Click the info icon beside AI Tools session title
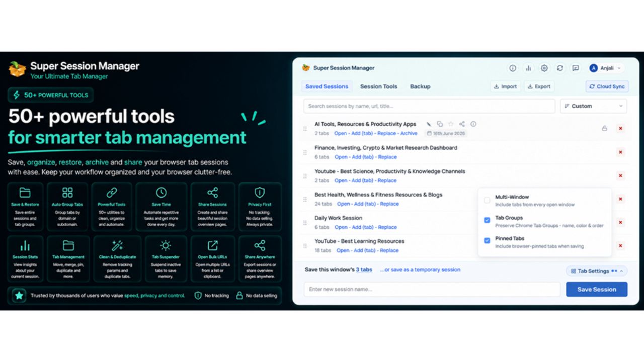The height and width of the screenshot is (362, 644). pyautogui.click(x=473, y=124)
